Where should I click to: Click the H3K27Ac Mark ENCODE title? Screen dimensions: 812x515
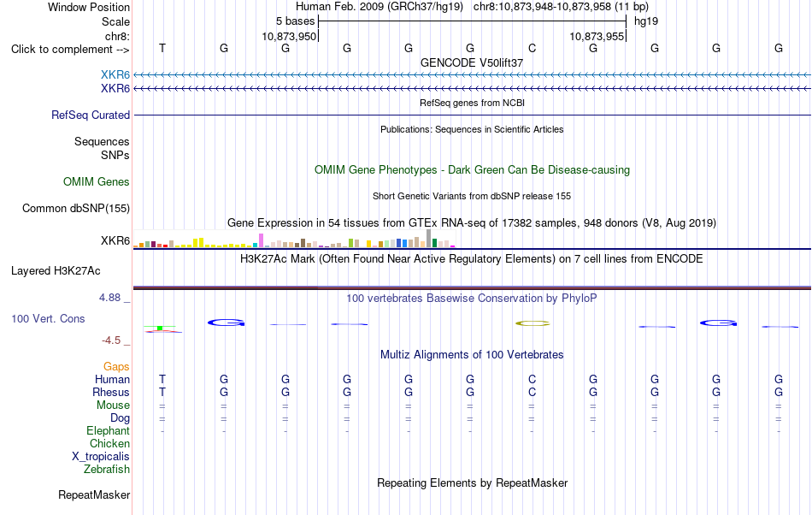point(472,258)
